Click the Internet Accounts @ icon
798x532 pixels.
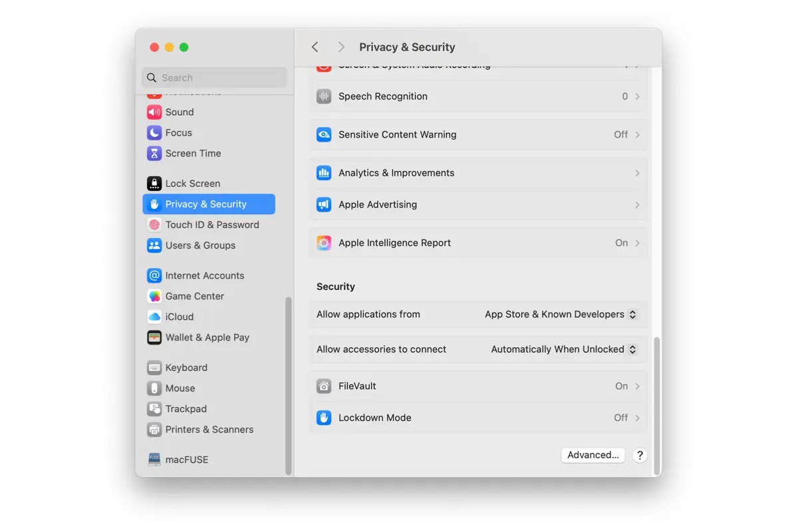[x=154, y=275]
